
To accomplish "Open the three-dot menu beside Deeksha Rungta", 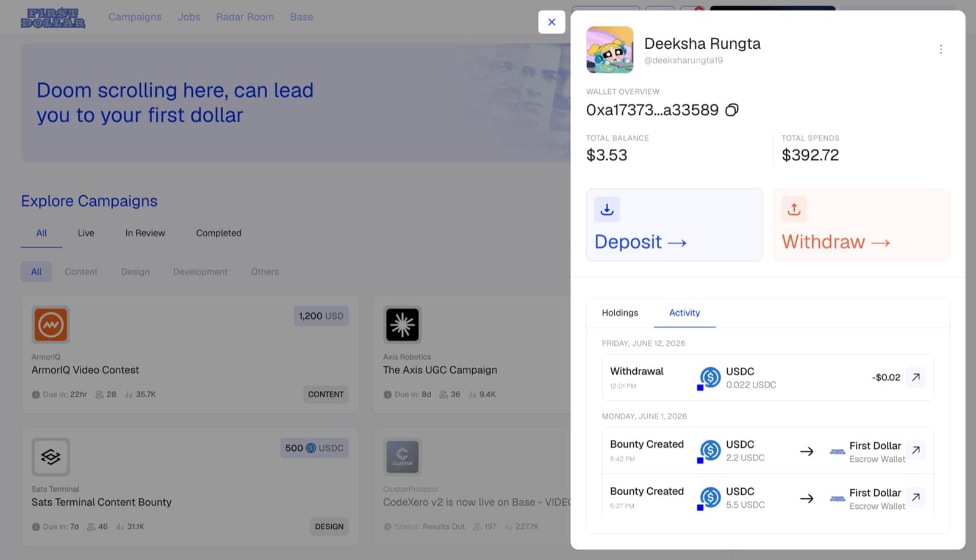I will (x=941, y=49).
